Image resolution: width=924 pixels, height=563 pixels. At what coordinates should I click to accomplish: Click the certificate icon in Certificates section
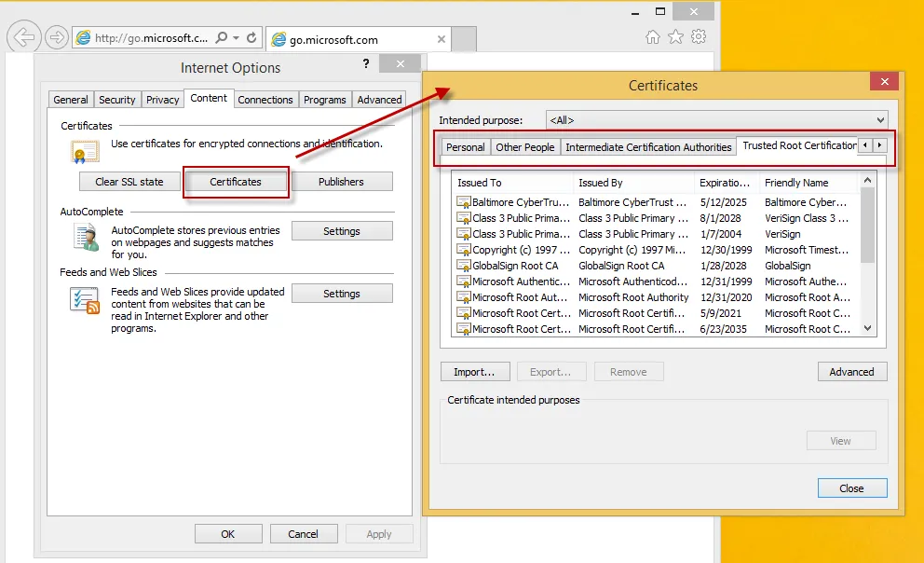pos(85,152)
